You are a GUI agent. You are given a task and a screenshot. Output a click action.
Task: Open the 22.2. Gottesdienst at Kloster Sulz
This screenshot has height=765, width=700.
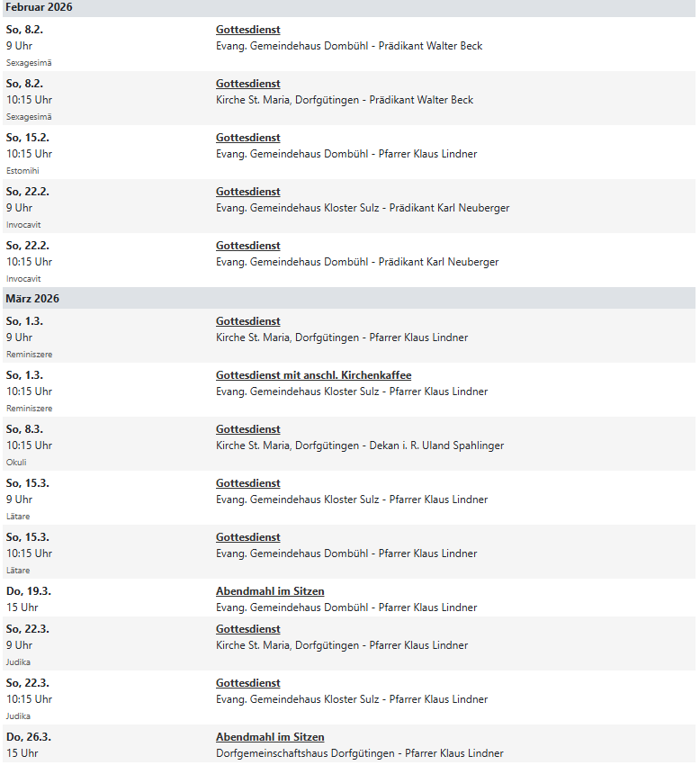(247, 192)
